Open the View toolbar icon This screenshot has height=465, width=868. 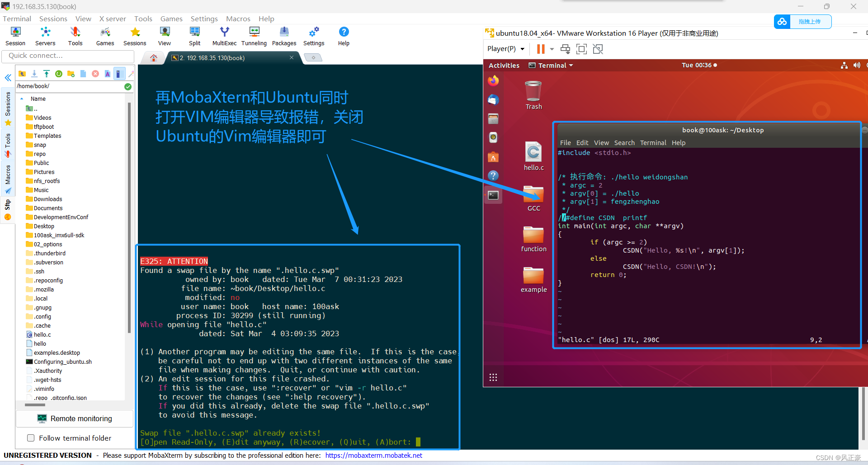(165, 36)
